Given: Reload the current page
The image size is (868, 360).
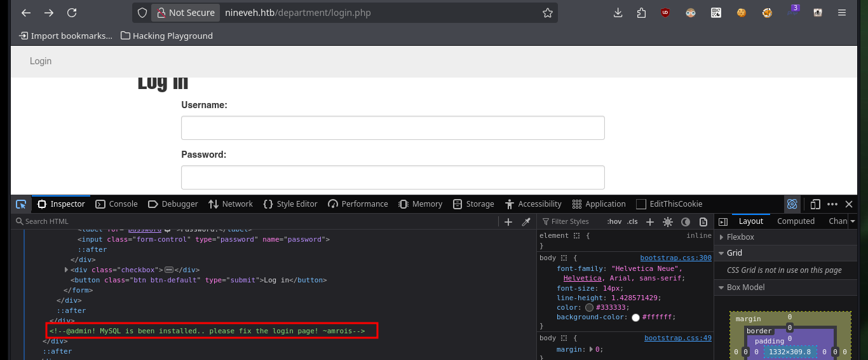Looking at the screenshot, I should (72, 13).
